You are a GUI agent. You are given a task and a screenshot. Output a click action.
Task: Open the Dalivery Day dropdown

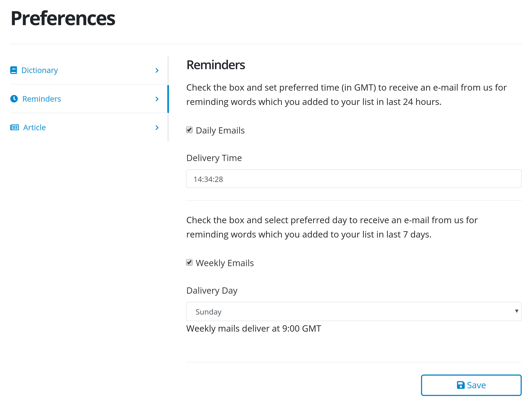click(354, 312)
